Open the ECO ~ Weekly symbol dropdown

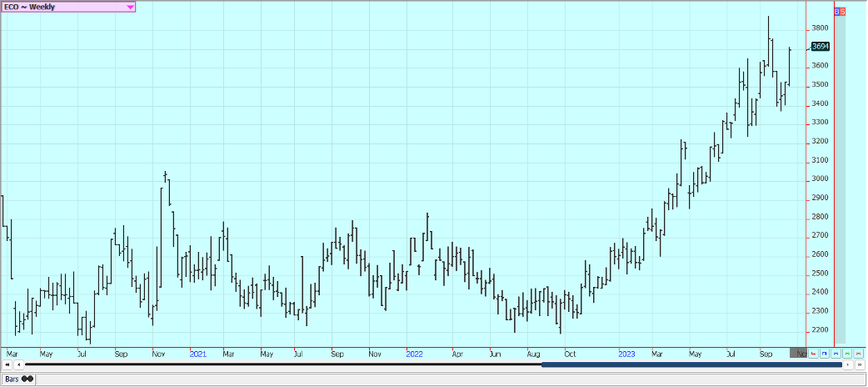[68, 8]
